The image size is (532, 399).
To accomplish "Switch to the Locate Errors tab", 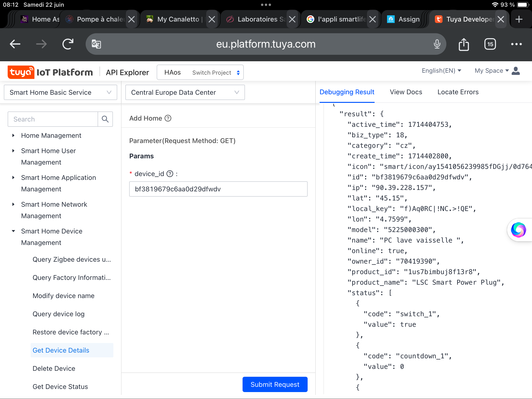I will click(458, 92).
